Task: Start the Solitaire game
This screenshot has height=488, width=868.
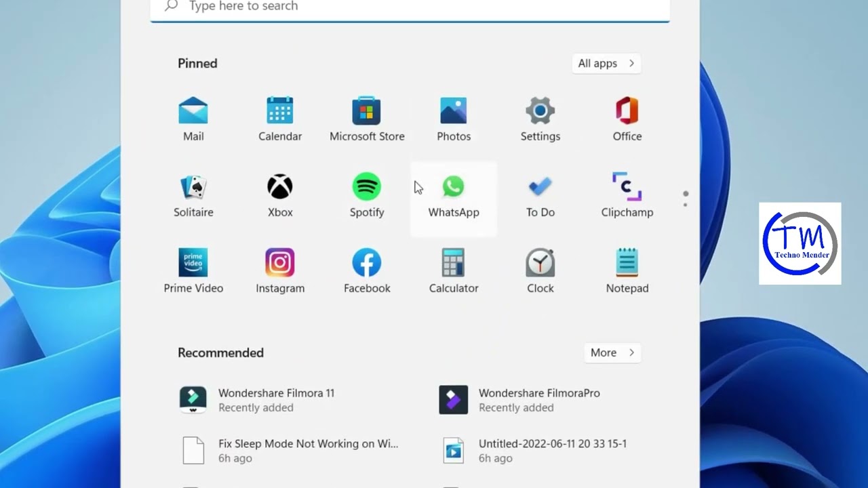Action: tap(193, 195)
